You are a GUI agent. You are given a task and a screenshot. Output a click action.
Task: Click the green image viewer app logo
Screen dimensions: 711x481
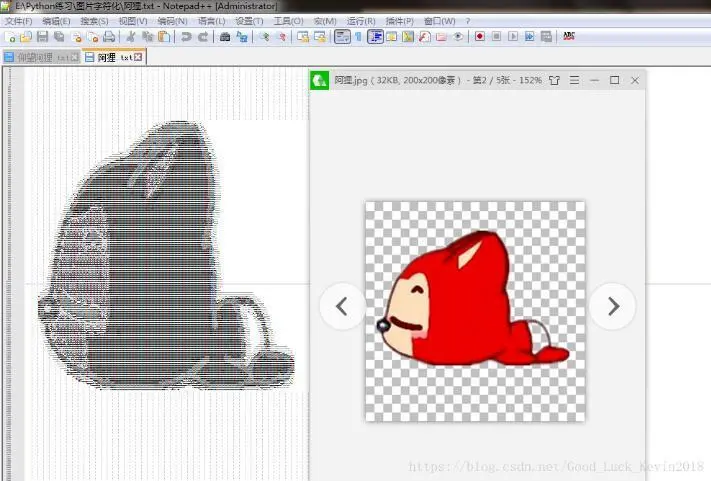pos(320,80)
